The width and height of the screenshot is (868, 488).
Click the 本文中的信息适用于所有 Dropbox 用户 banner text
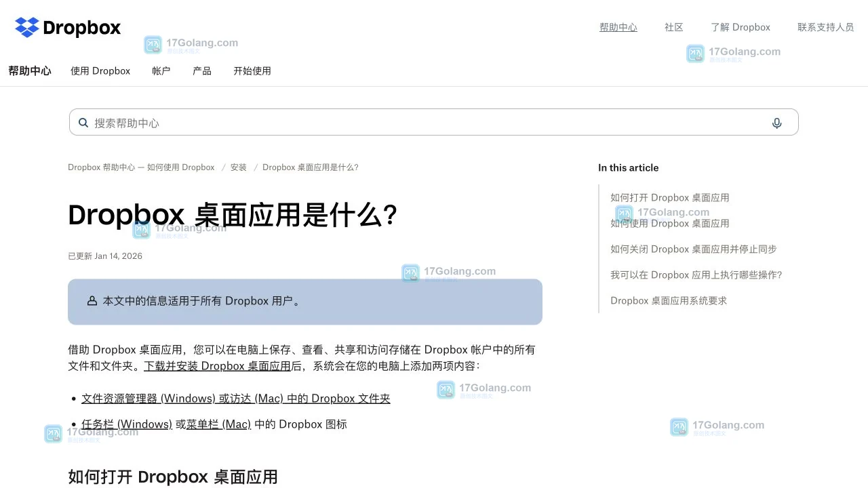(x=201, y=301)
